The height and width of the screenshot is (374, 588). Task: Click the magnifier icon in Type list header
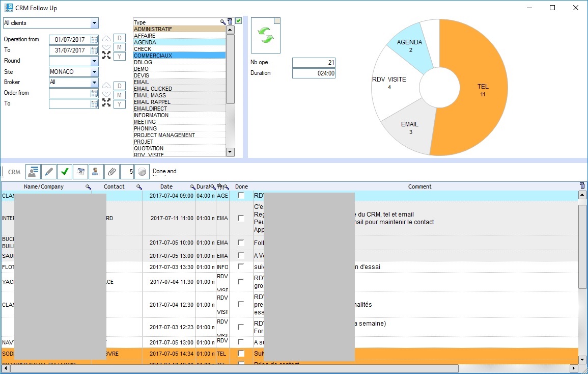(222, 22)
